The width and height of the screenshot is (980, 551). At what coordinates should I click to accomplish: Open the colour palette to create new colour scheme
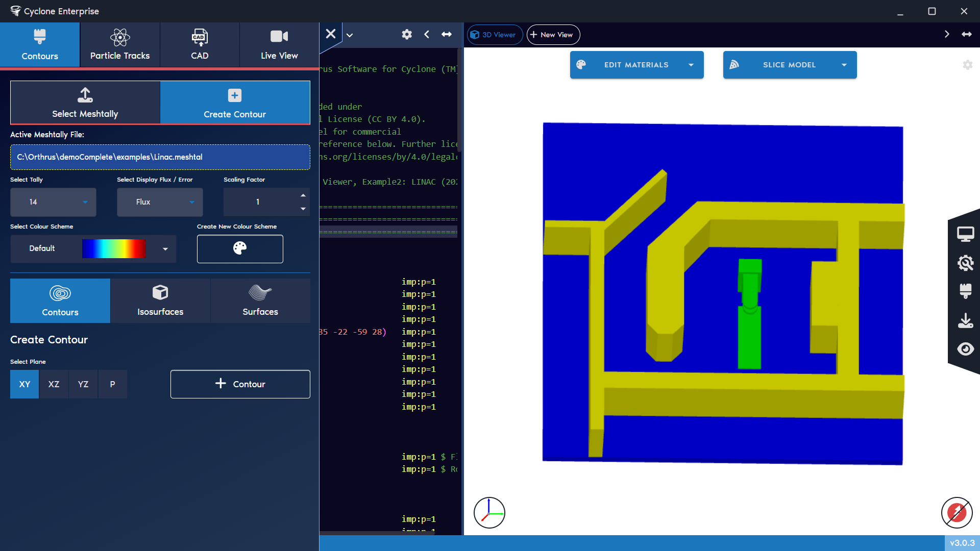click(240, 249)
